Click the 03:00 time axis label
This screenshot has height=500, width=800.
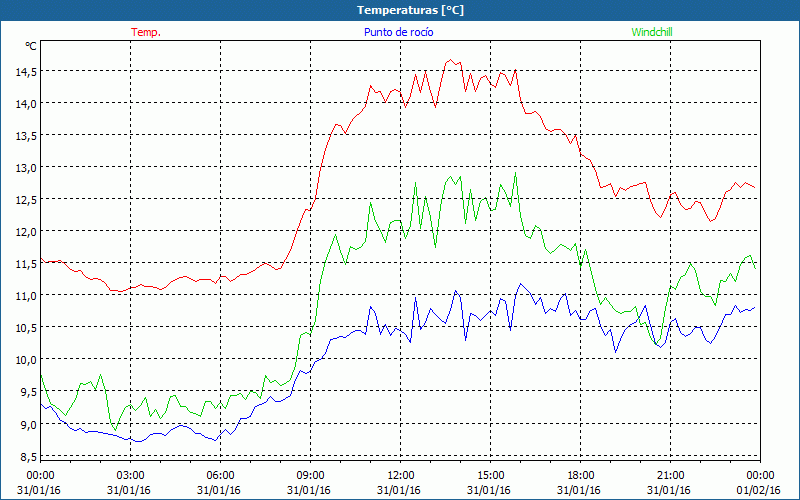point(130,476)
